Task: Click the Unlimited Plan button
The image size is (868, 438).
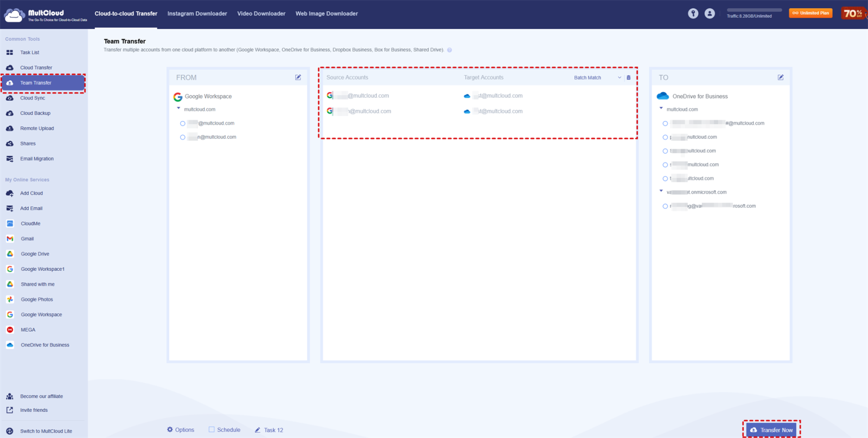Action: (x=810, y=13)
